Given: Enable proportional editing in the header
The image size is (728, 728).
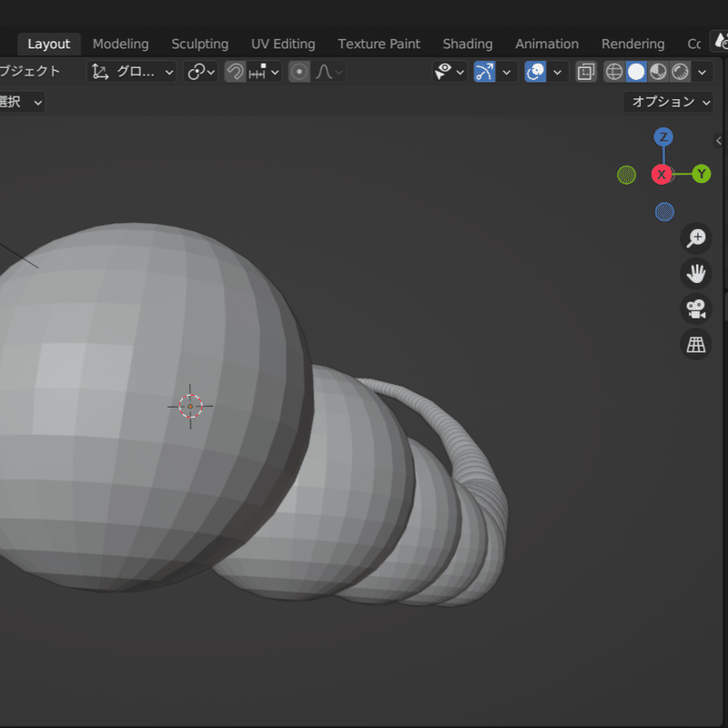Looking at the screenshot, I should tap(298, 72).
